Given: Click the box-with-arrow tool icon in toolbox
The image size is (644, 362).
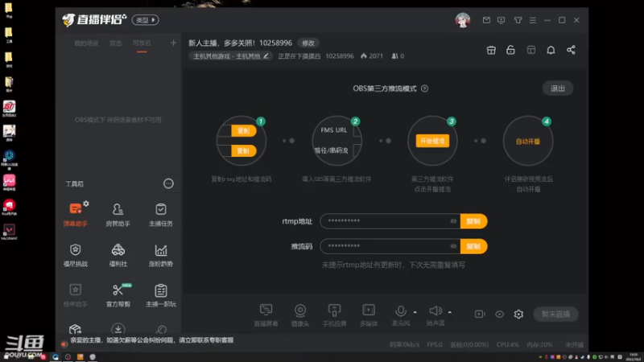Looking at the screenshot, I should pyautogui.click(x=75, y=329).
